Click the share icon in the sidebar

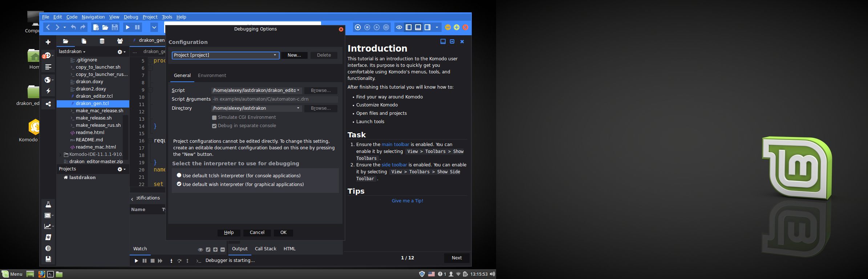48,104
